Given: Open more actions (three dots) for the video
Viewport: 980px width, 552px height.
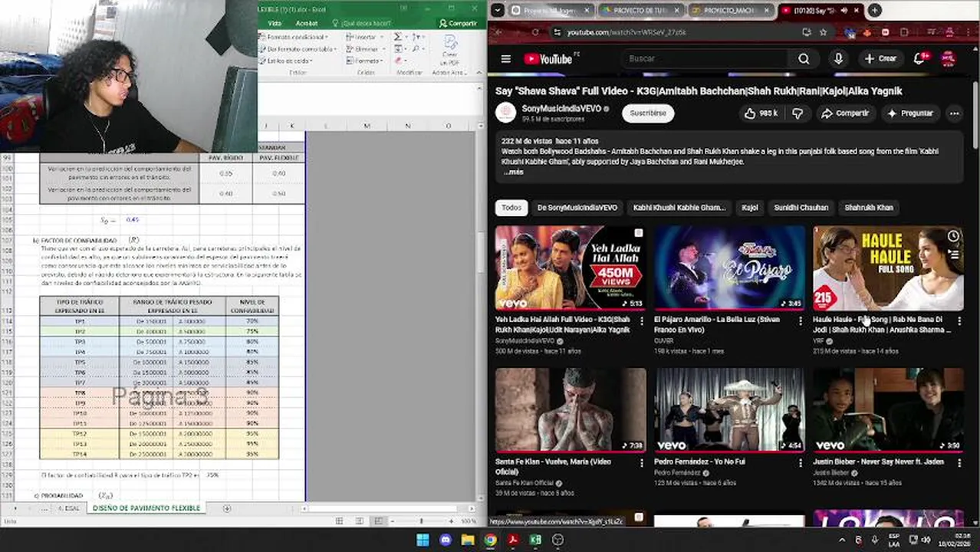Looking at the screenshot, I should pos(954,113).
